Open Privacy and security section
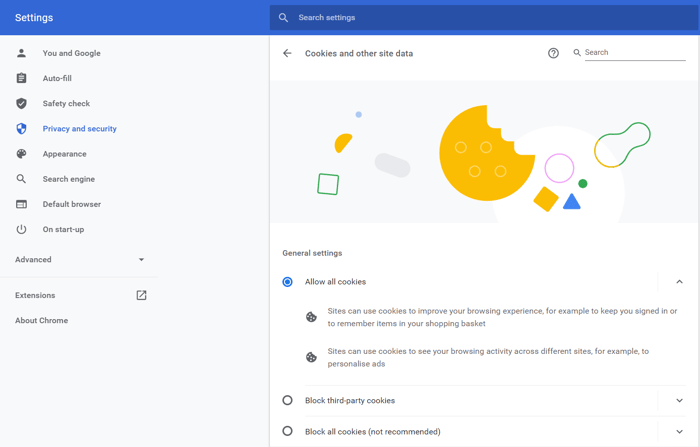 [79, 129]
